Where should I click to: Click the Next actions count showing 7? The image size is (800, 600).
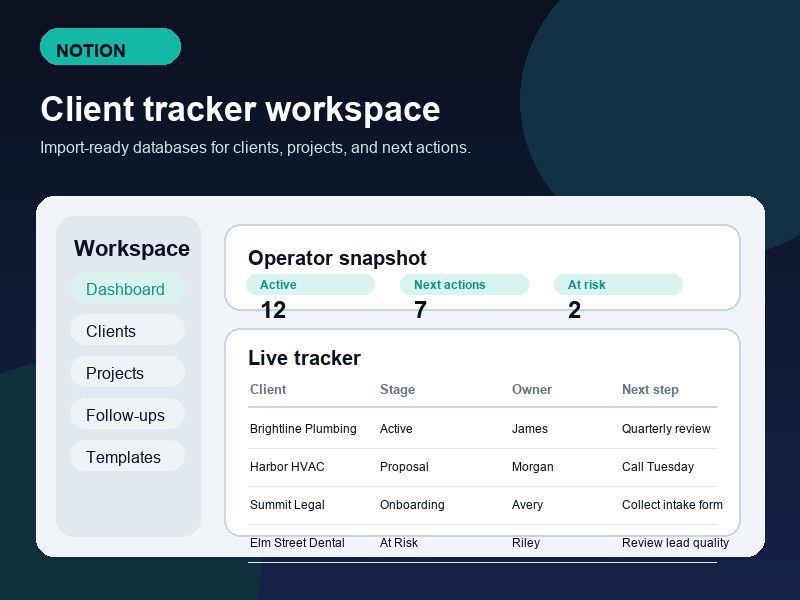[x=420, y=310]
